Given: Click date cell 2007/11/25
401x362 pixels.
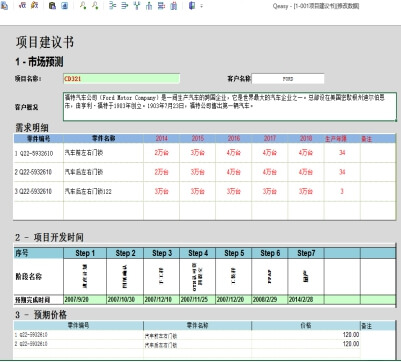Looking at the screenshot, I should coord(198,300).
